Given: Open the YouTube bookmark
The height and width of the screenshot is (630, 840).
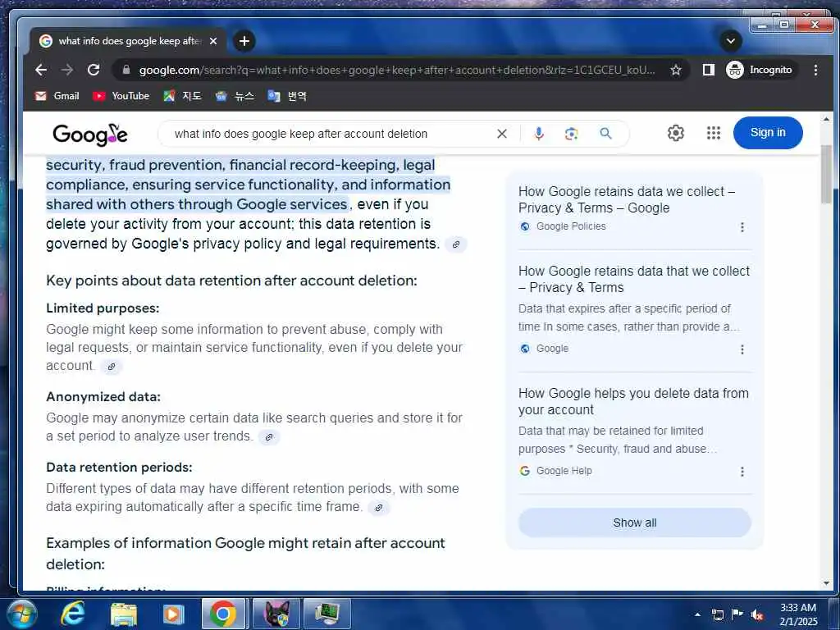Looking at the screenshot, I should (x=121, y=96).
